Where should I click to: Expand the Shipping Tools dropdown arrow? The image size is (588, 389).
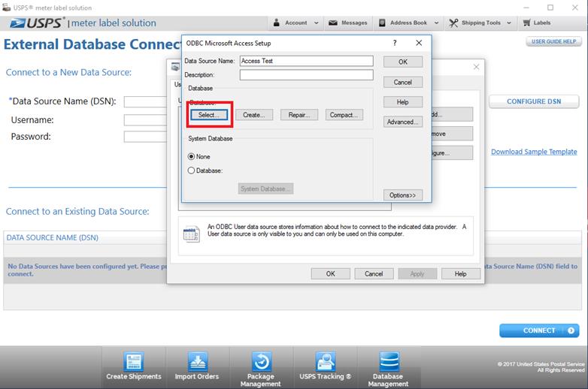coord(509,23)
